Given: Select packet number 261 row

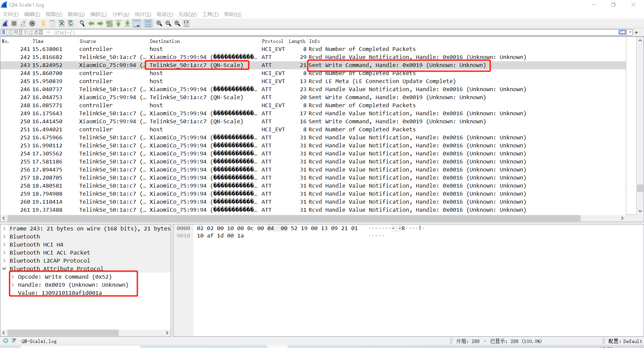Looking at the screenshot, I should click(313, 210).
